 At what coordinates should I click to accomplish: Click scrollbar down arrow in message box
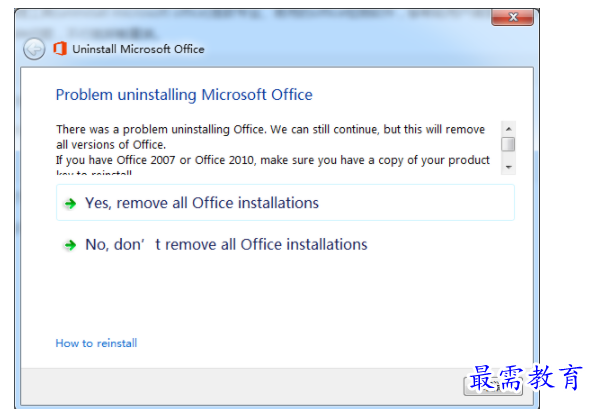point(508,167)
